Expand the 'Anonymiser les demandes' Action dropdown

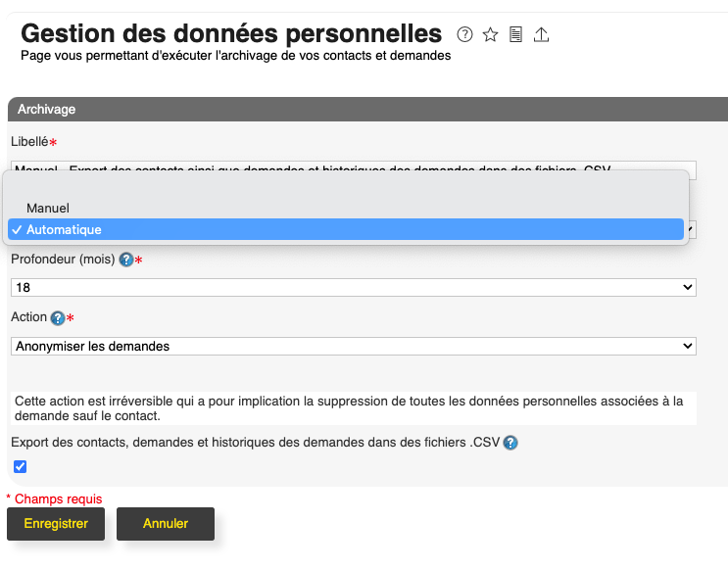pos(353,346)
